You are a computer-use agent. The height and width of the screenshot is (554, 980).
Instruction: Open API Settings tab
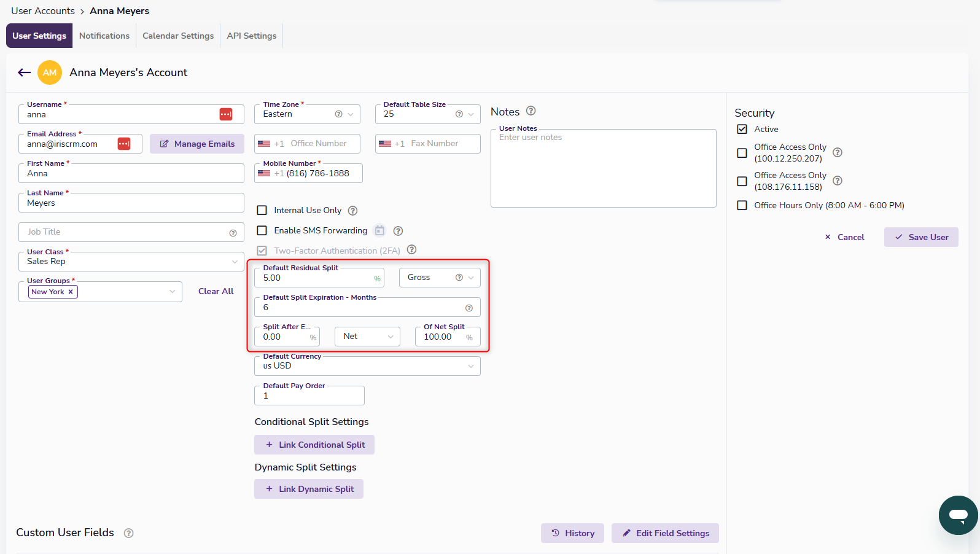pyautogui.click(x=252, y=36)
